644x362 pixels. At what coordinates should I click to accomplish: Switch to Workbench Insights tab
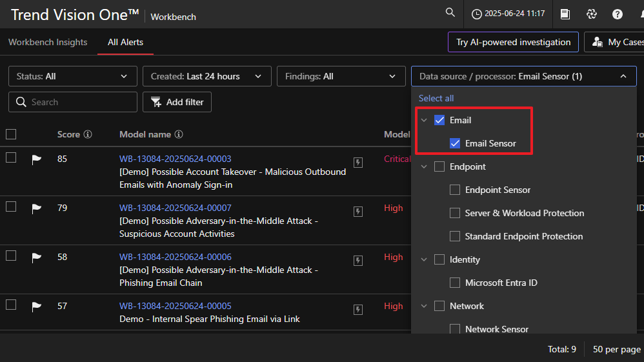click(x=48, y=42)
